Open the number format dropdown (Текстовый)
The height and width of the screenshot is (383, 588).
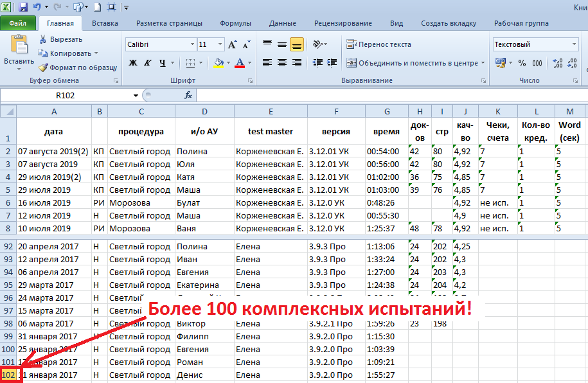pos(574,44)
